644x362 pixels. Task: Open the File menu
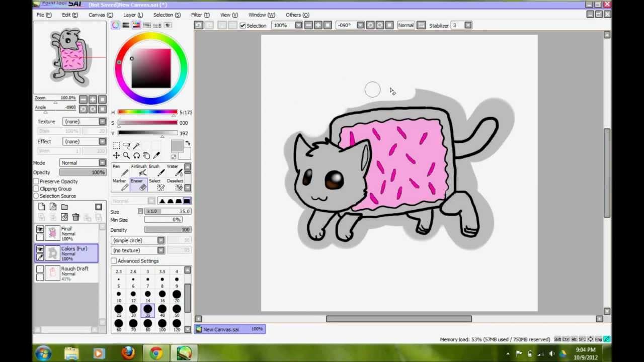click(44, 15)
